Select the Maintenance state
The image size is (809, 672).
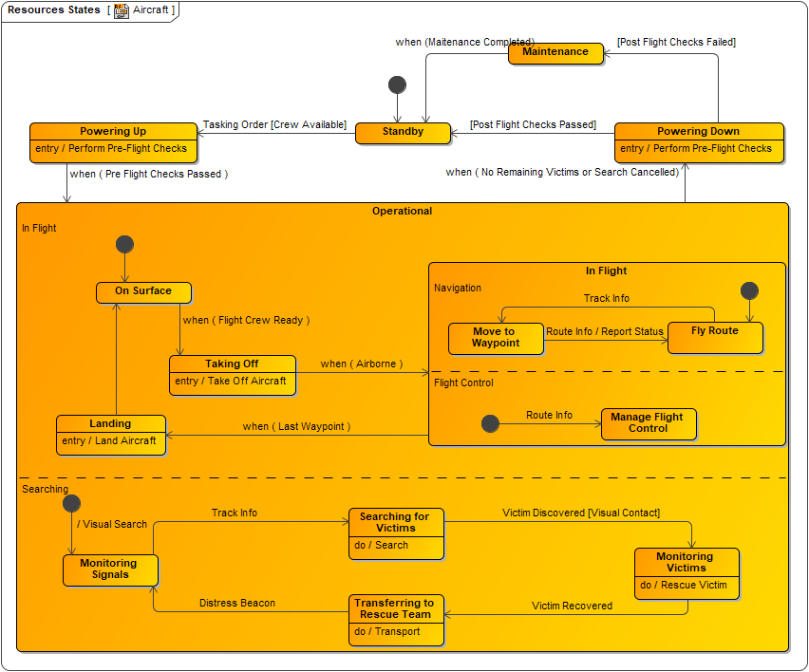(x=555, y=53)
